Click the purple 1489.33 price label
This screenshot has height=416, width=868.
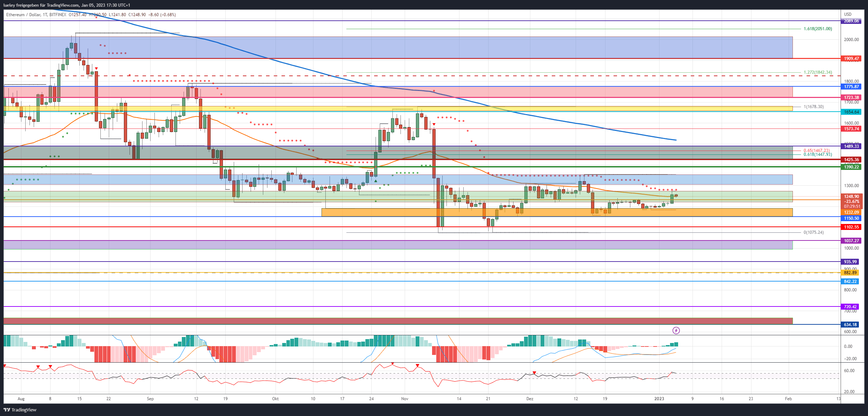click(x=851, y=146)
